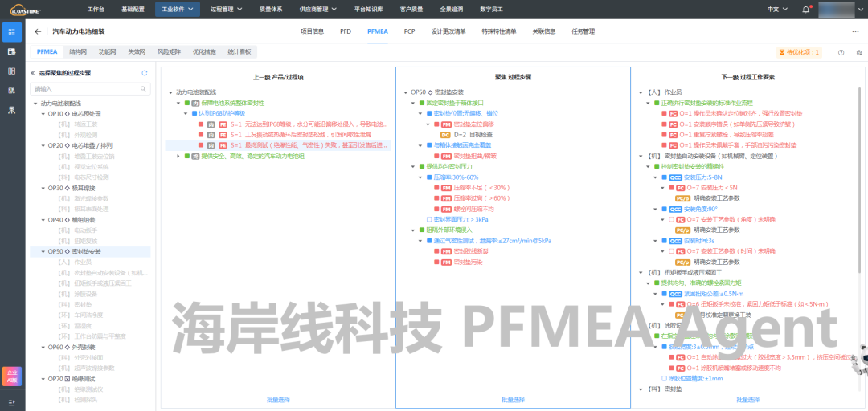Collapse OP20 电芯堆叠/排列 node
Viewport: 868px width, 411px height.
(x=43, y=145)
